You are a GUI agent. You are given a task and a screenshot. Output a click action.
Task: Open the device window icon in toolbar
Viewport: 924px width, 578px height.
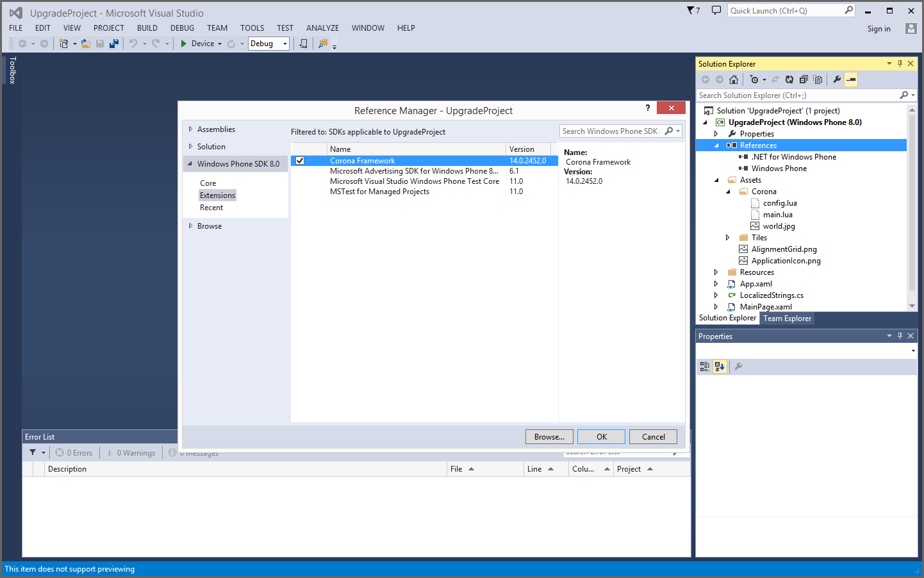(303, 44)
